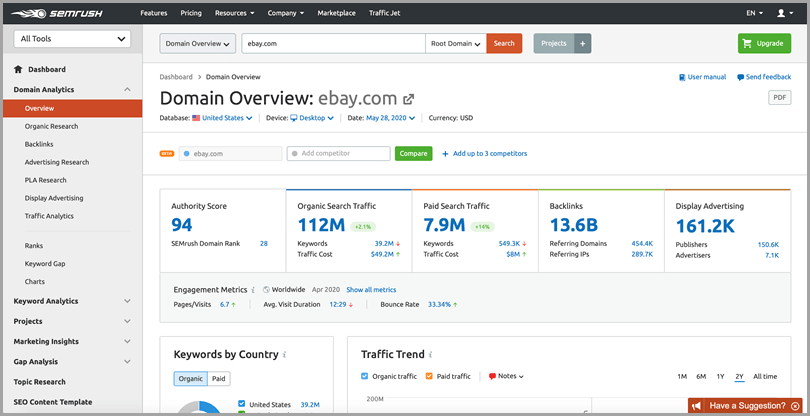Toggle Organic traffic checkbox
This screenshot has width=810, height=416.
365,376
